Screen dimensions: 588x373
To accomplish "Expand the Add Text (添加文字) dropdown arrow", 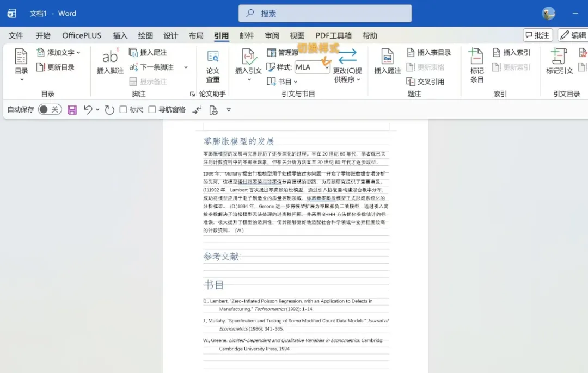I will coord(78,53).
